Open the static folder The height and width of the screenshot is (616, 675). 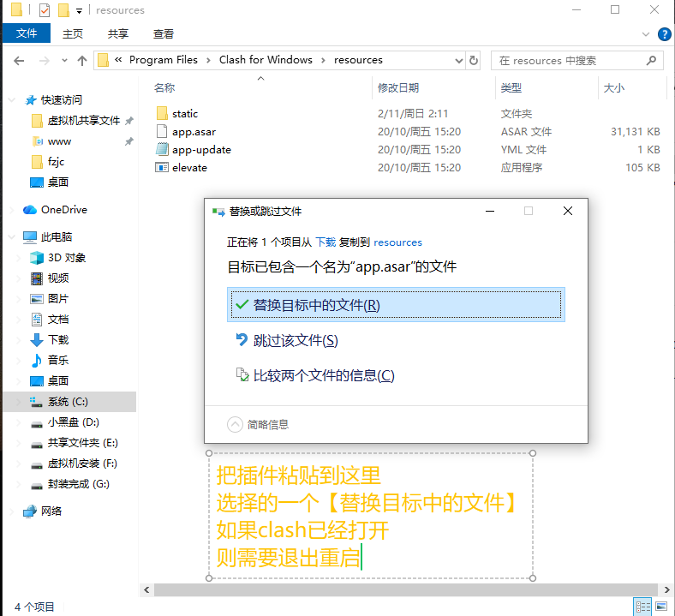click(x=184, y=114)
